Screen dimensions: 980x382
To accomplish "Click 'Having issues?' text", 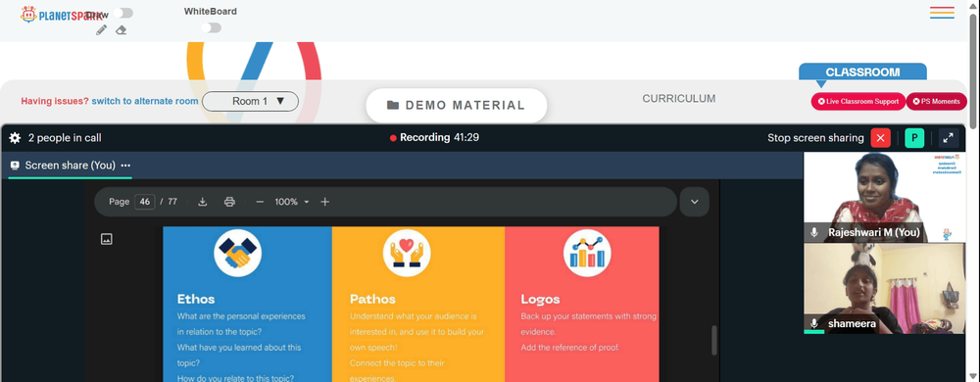I will coord(55,101).
